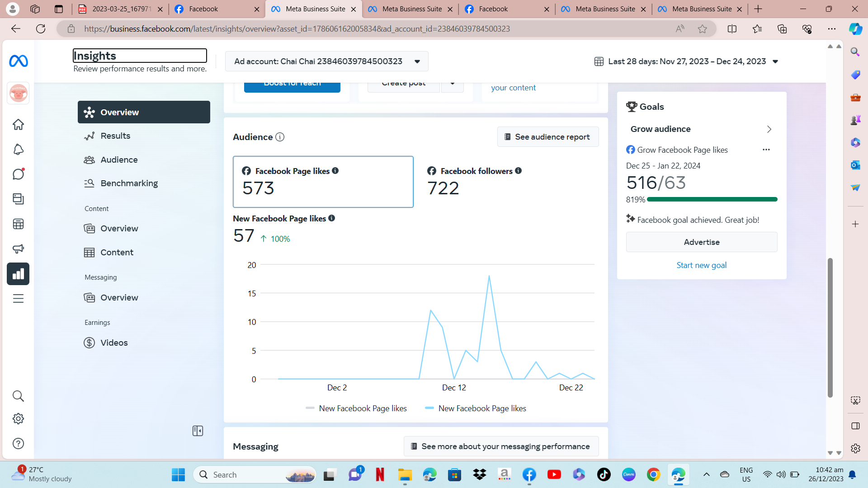Click the Start new goal link

[x=702, y=265]
